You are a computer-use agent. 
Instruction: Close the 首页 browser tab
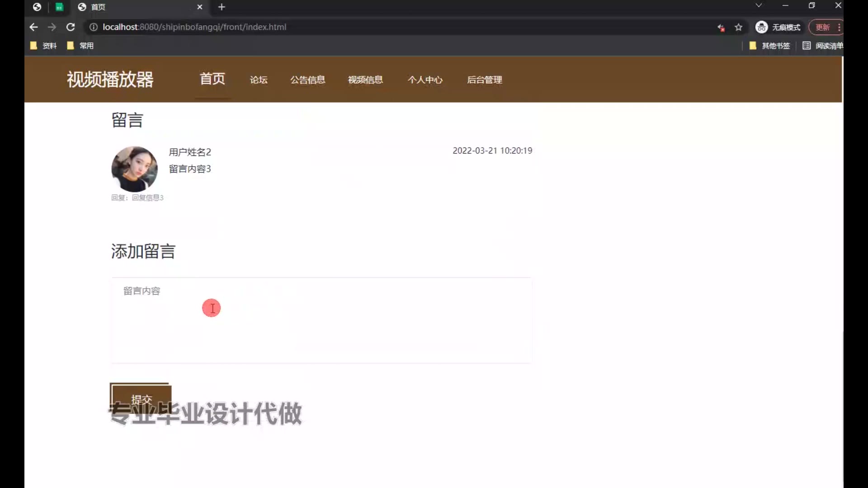click(199, 7)
